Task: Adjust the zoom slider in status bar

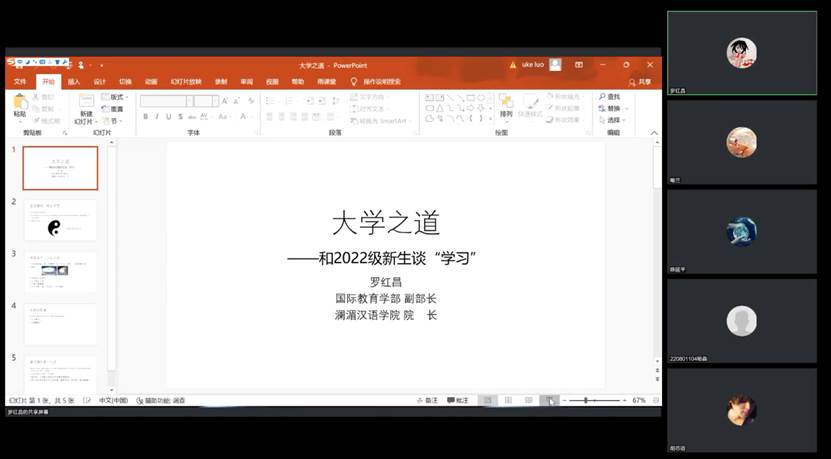Action: pos(586,400)
